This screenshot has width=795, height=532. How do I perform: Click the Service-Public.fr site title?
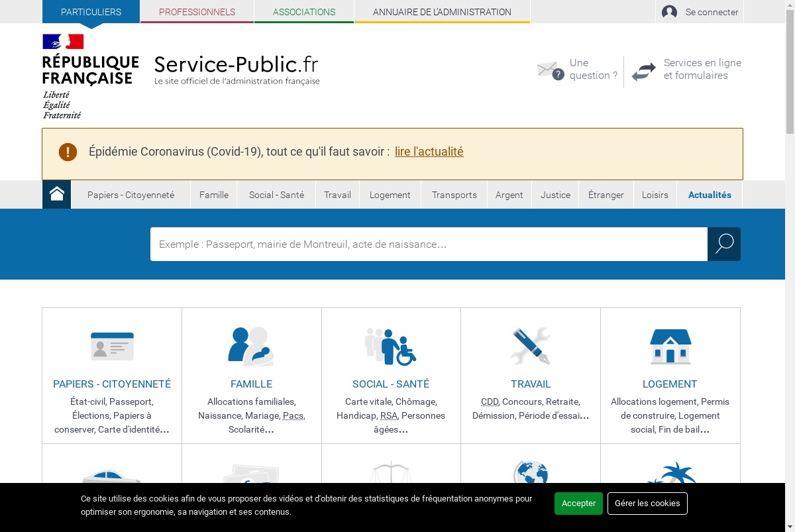[x=237, y=70]
